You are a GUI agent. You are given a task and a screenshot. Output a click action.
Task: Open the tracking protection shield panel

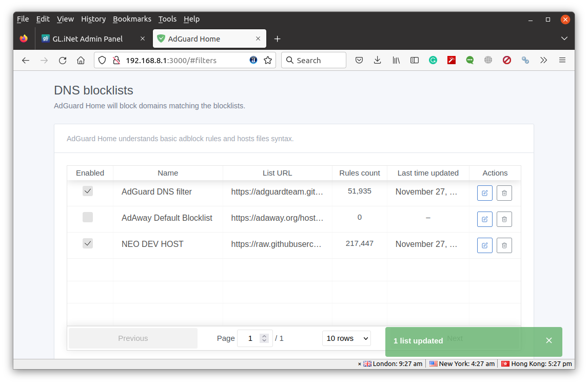102,61
